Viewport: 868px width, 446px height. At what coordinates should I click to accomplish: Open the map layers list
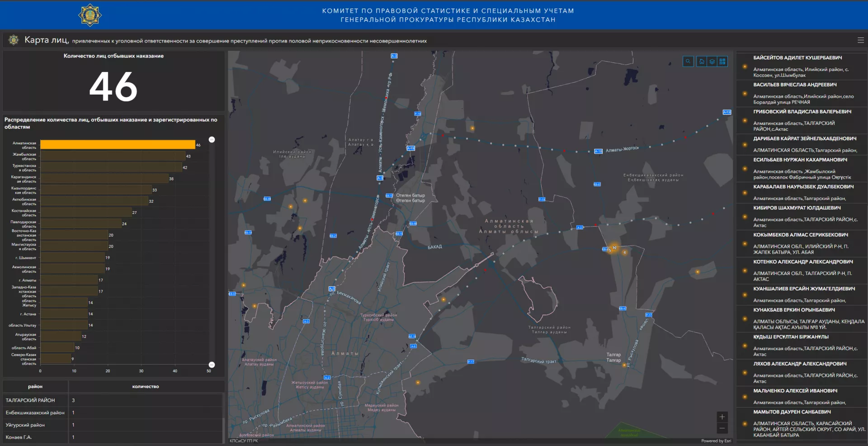pyautogui.click(x=712, y=62)
